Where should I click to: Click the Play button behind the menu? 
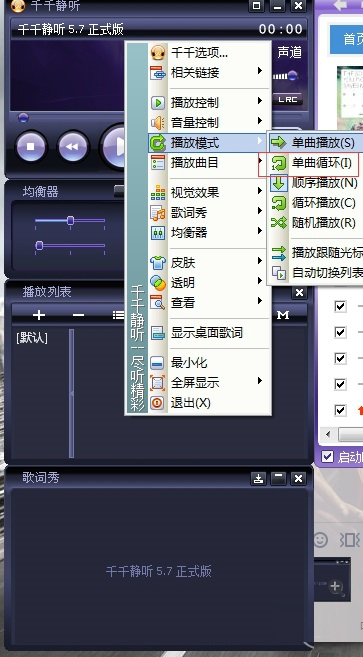(113, 146)
